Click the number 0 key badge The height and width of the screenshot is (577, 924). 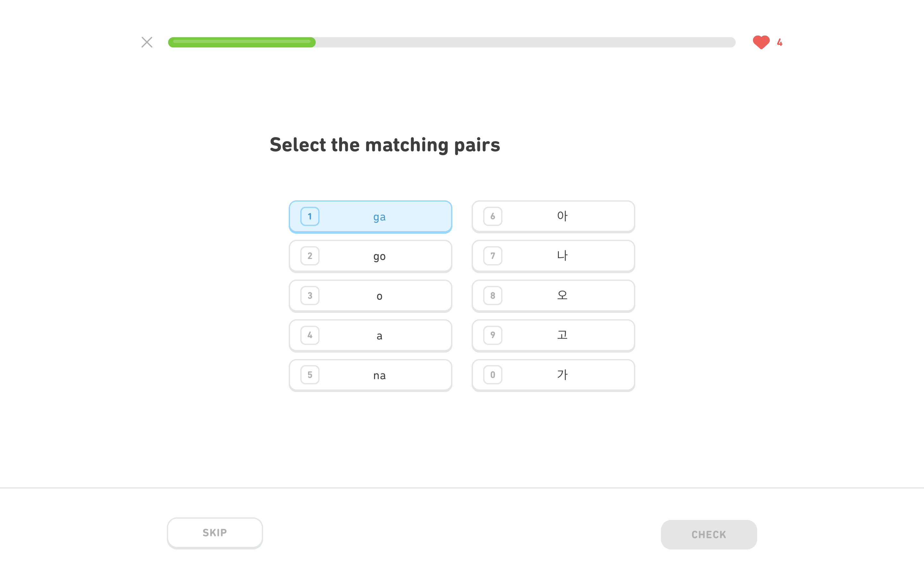(492, 375)
